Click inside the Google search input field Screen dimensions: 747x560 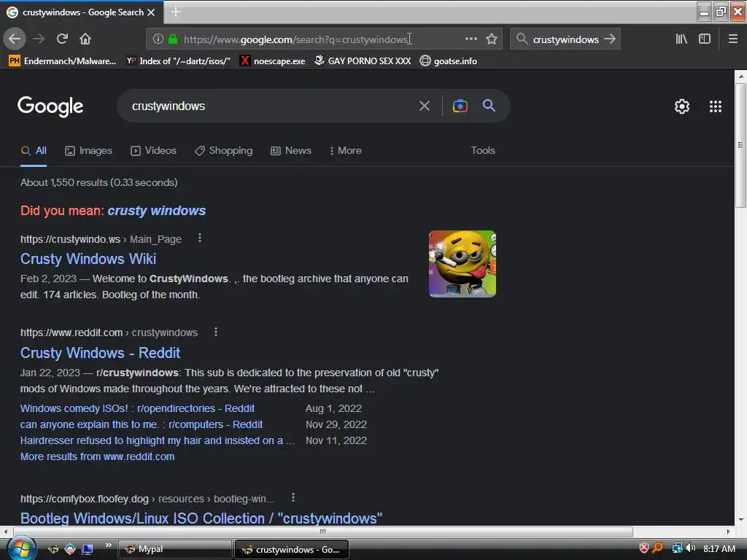coord(271,106)
